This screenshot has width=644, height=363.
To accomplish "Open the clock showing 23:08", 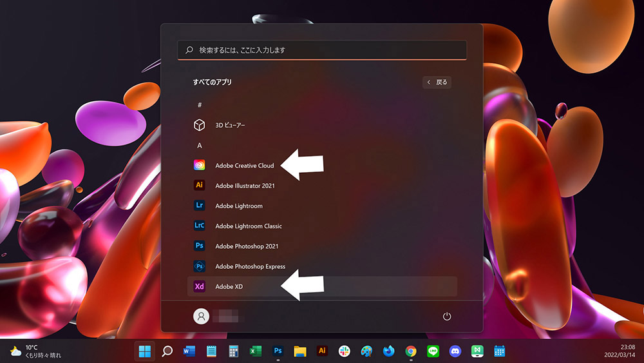I will point(620,351).
